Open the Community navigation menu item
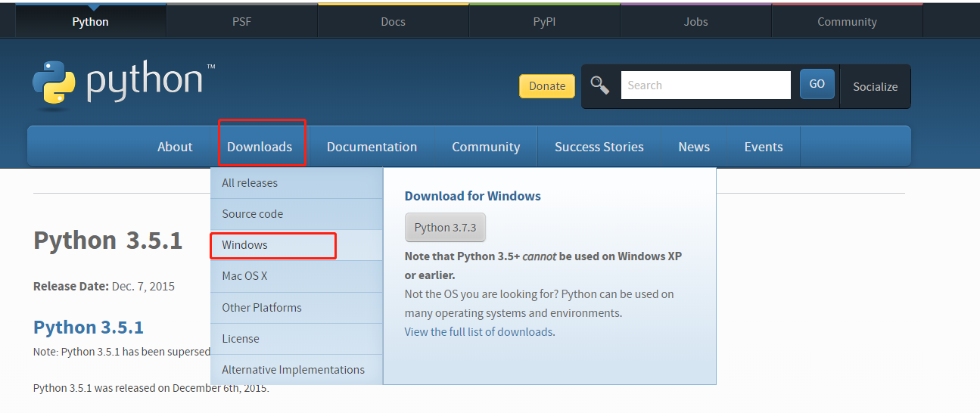The width and height of the screenshot is (980, 413). tap(486, 146)
